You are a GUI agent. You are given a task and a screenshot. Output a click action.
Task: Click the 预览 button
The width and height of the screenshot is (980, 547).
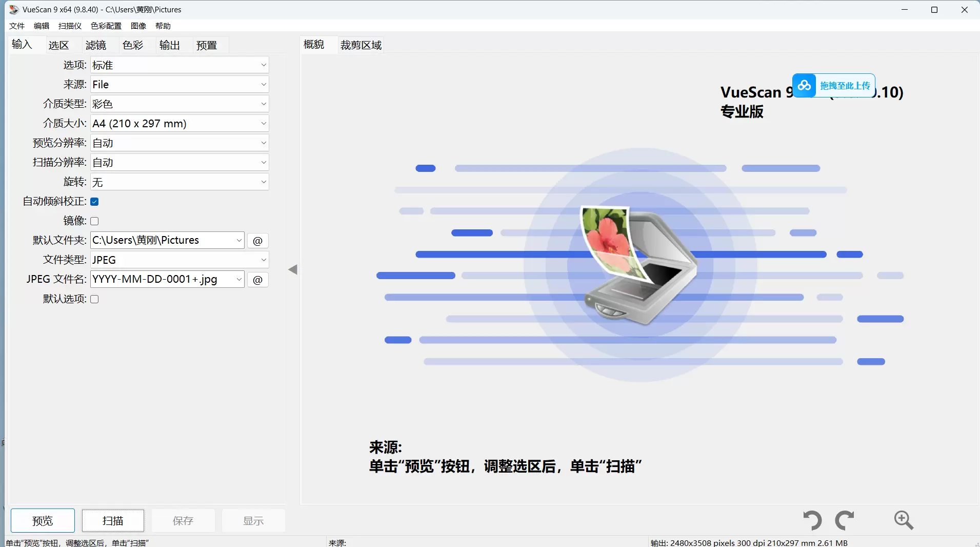(43, 521)
